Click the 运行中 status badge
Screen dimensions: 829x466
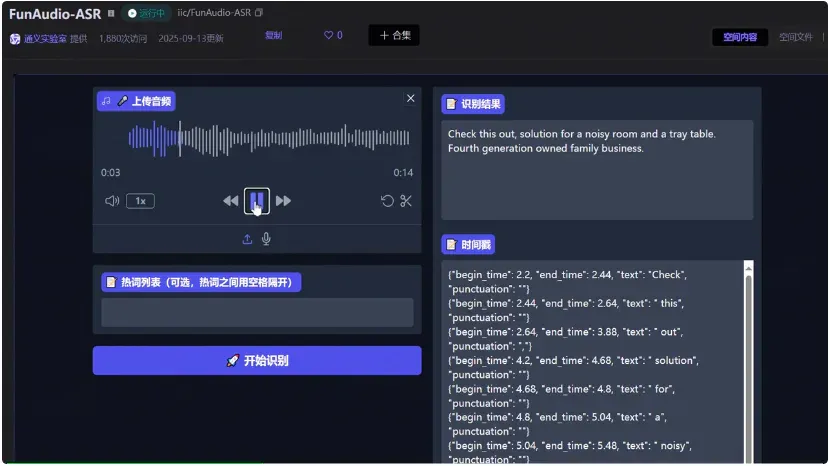[x=146, y=13]
